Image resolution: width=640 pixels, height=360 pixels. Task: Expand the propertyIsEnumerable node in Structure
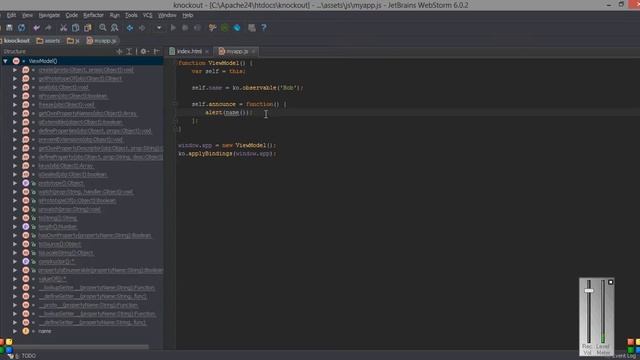tap(15, 270)
